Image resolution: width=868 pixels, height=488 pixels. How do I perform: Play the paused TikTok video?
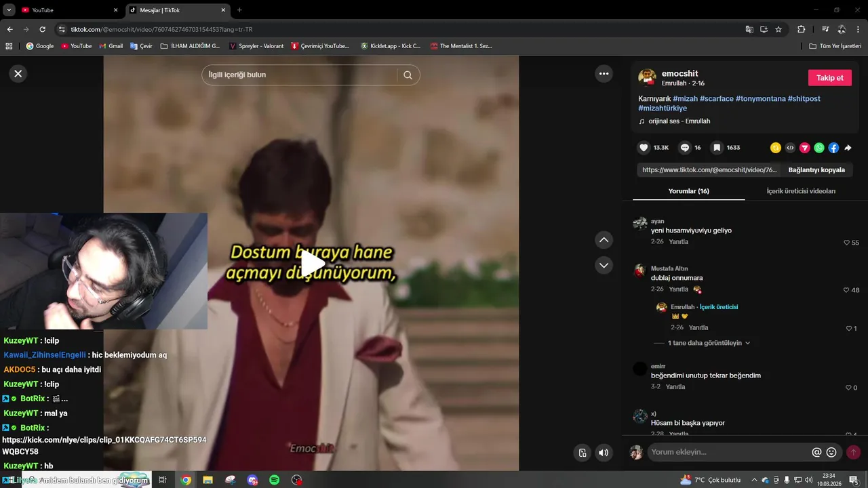[x=311, y=264]
